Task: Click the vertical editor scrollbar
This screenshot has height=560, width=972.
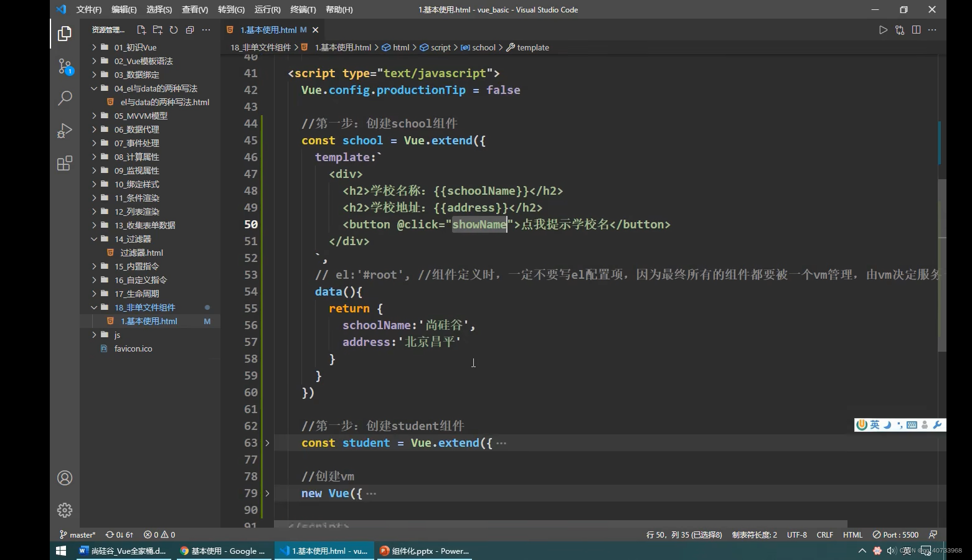Action: click(942, 266)
